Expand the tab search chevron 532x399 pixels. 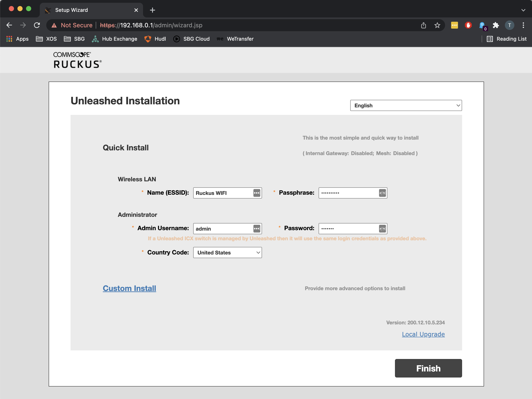coord(523,10)
